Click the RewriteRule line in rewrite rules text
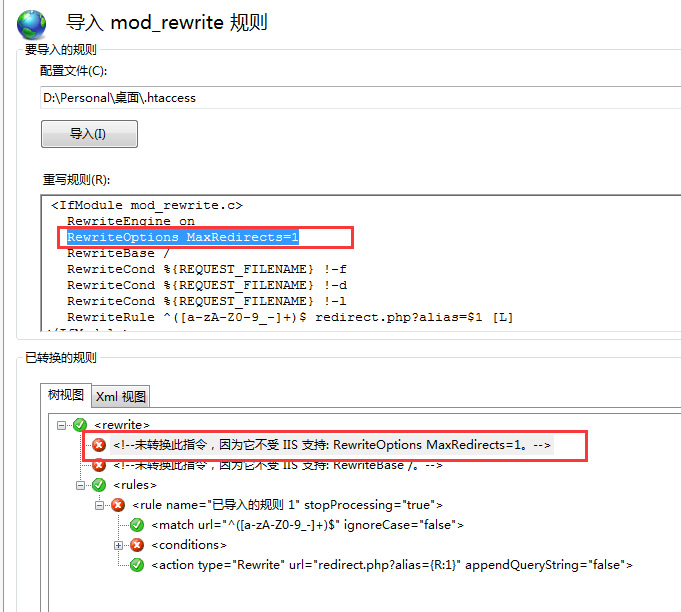 290,317
